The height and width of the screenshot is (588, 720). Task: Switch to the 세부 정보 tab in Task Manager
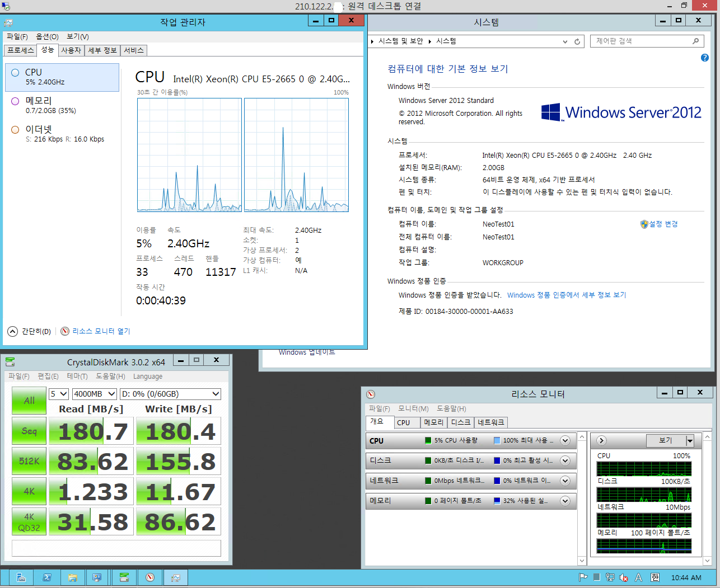pyautogui.click(x=102, y=50)
